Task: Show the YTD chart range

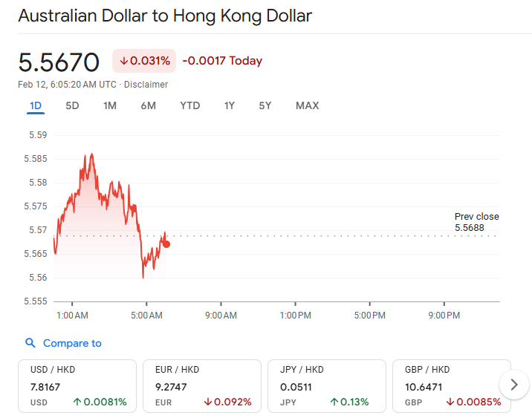Action: (x=189, y=105)
